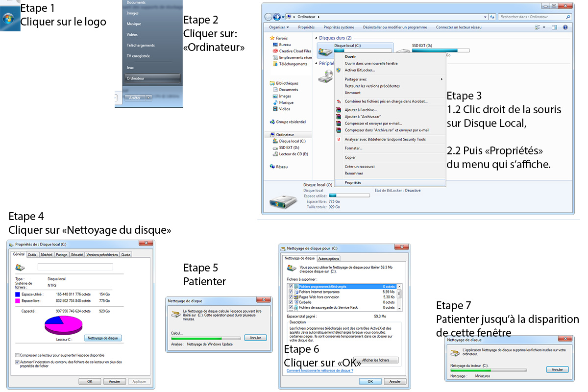Image resolution: width=588 pixels, height=392 pixels.
Task: Uncheck the Corbeille checkbox
Action: pyautogui.click(x=291, y=302)
